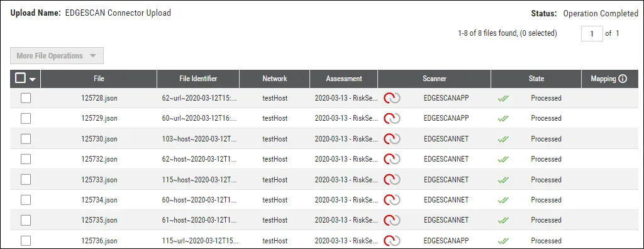Click Processed state in 125735.json row
The image size is (644, 249).
546,220
